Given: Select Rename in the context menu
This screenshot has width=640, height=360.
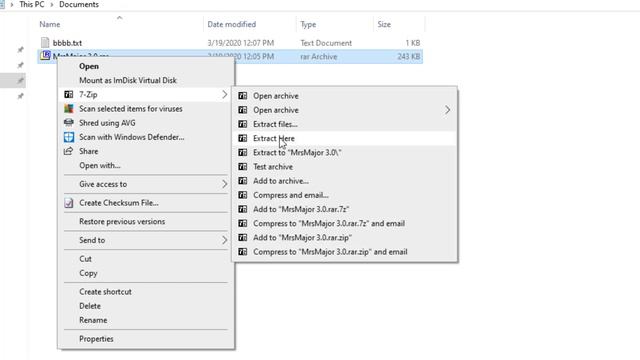Looking at the screenshot, I should (x=93, y=320).
